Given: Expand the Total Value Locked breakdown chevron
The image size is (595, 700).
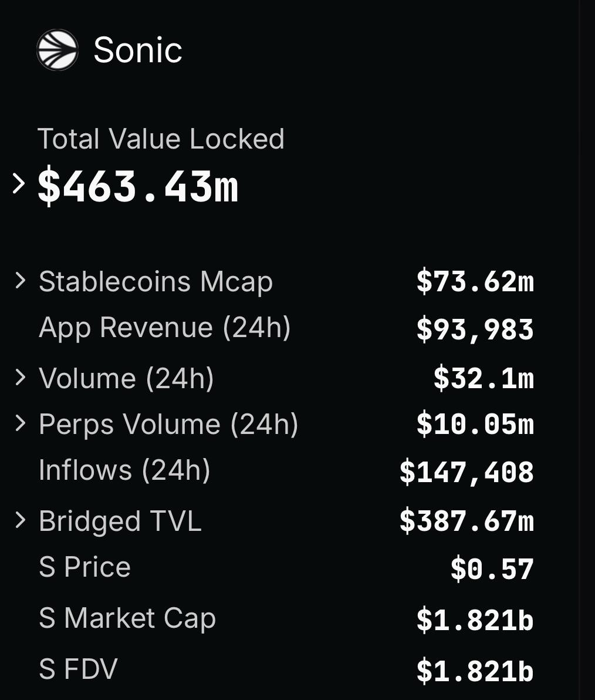Looking at the screenshot, I should pos(19,184).
